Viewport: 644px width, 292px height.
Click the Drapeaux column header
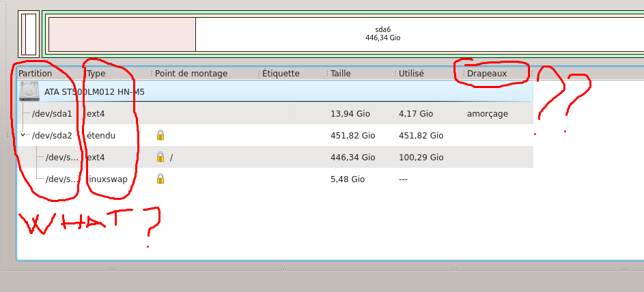pyautogui.click(x=487, y=74)
